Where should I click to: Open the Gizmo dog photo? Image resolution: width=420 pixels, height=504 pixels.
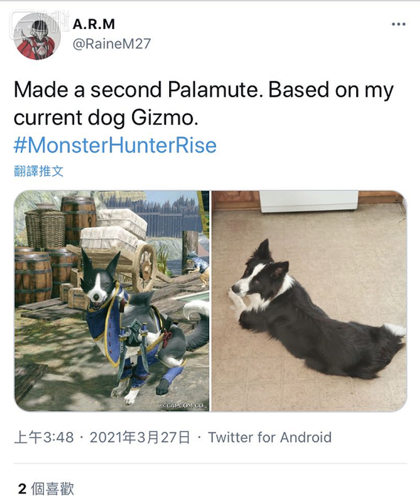309,301
